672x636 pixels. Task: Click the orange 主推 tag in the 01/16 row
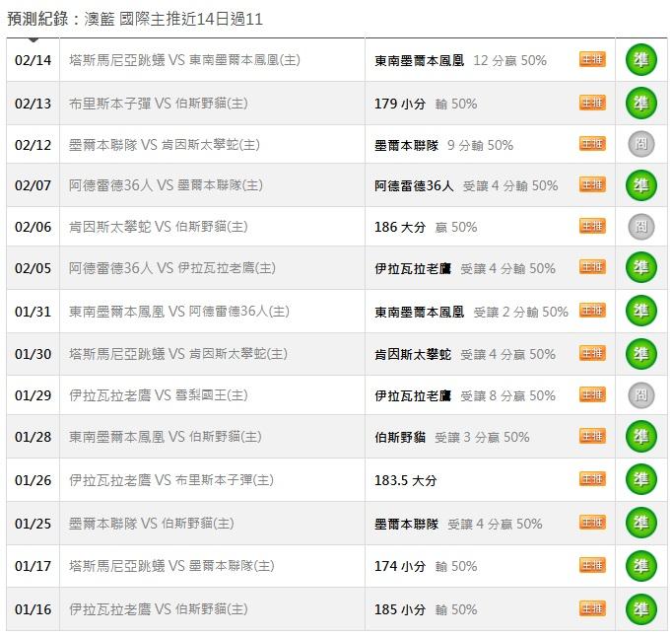click(593, 608)
